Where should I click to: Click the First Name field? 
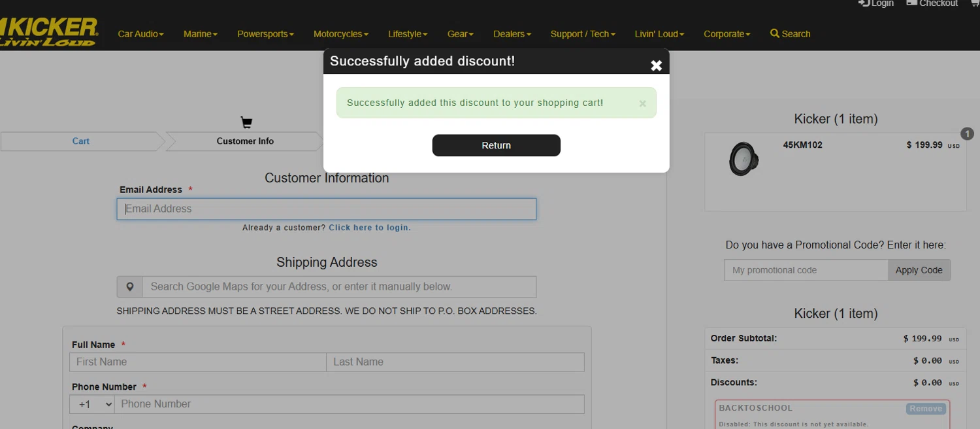coord(198,362)
